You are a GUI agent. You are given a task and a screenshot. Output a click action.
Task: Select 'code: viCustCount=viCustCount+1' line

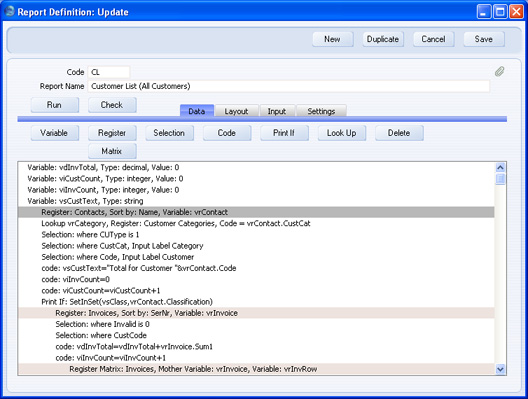[256, 291]
